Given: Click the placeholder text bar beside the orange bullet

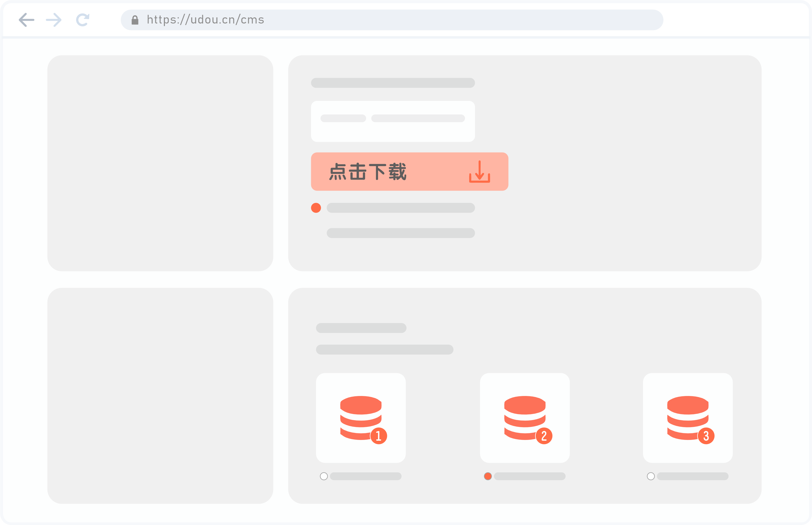Looking at the screenshot, I should pos(401,208).
